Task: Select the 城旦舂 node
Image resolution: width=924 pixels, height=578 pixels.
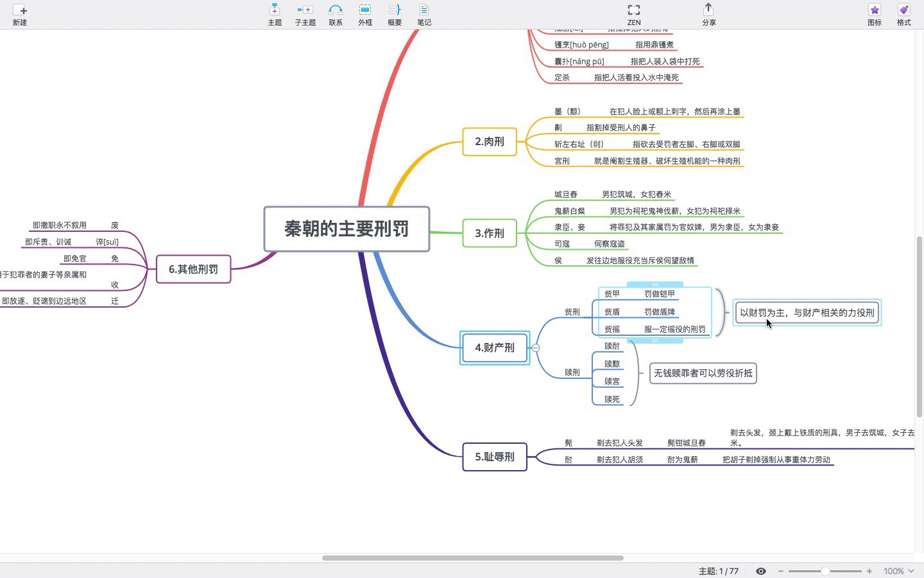Action: (x=566, y=195)
